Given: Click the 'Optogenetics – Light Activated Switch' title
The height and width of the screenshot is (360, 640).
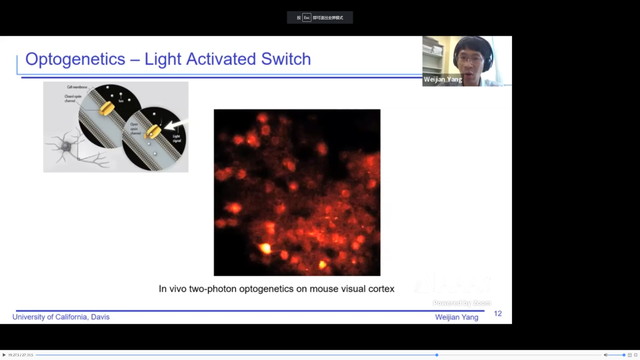Looking at the screenshot, I should pos(168,59).
